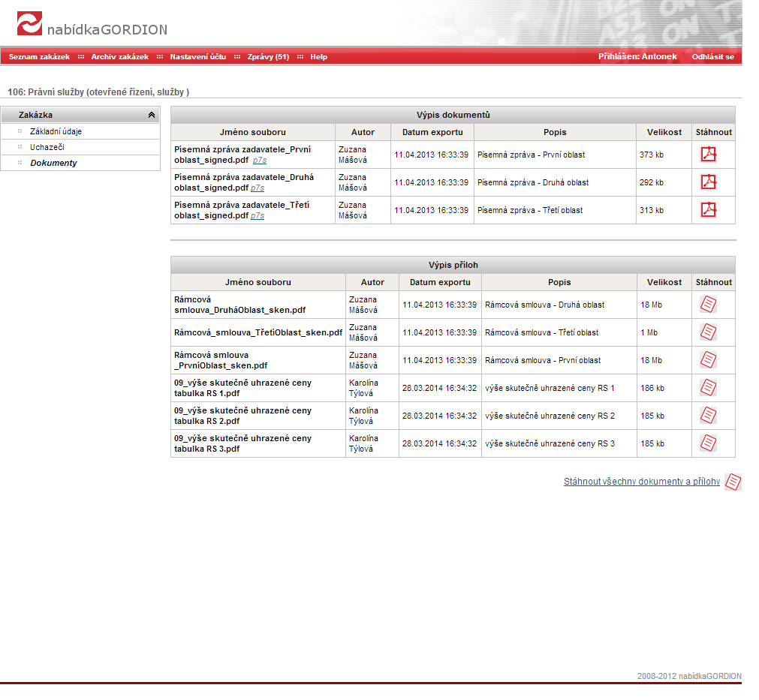The height and width of the screenshot is (700, 759).
Task: Collapse the Zakázka sidebar panel
Action: point(151,116)
